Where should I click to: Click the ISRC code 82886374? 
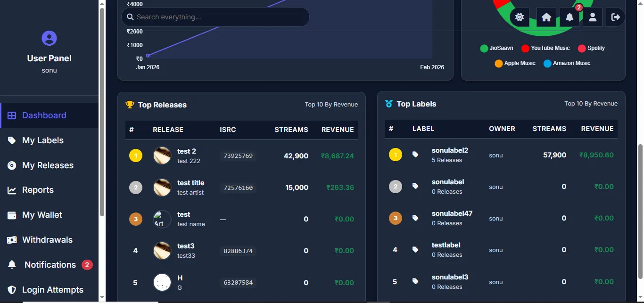(238, 251)
